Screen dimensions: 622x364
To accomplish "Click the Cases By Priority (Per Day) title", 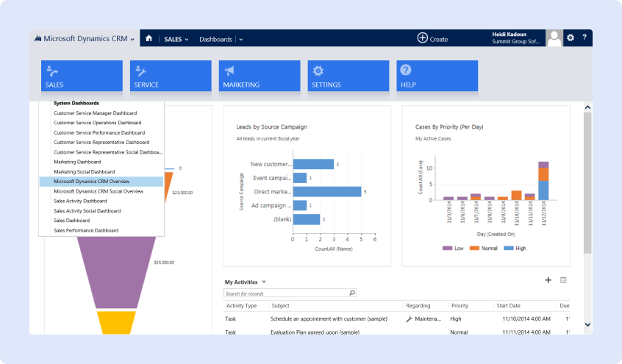I will [449, 127].
